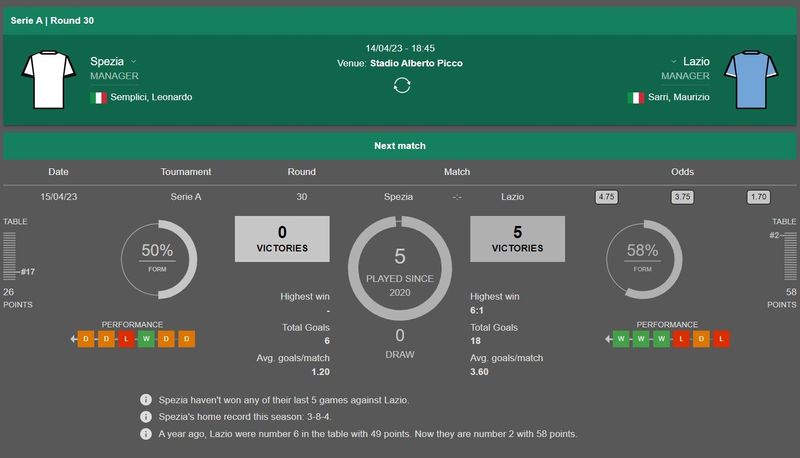The height and width of the screenshot is (458, 800).
Task: Click the 5 Played Since 2020 ring
Action: tap(400, 268)
